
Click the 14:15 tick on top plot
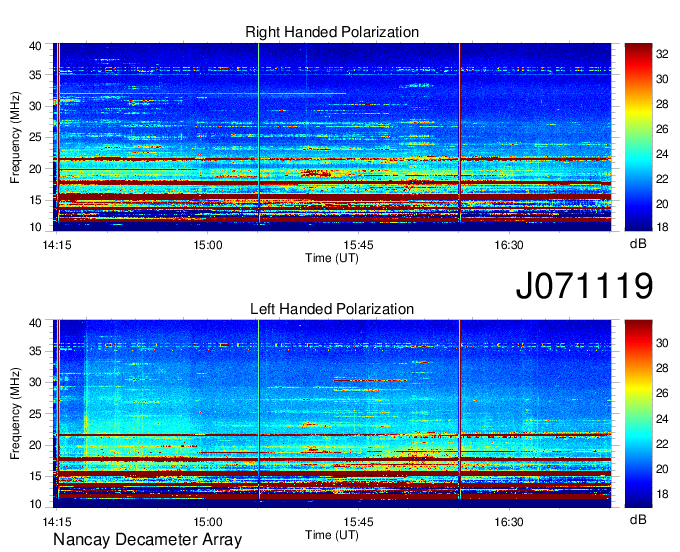coord(57,245)
